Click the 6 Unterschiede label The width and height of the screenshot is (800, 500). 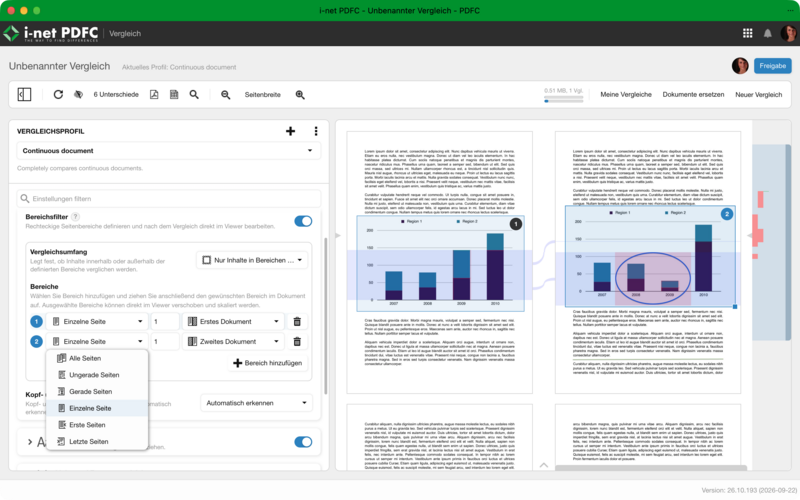(x=116, y=94)
